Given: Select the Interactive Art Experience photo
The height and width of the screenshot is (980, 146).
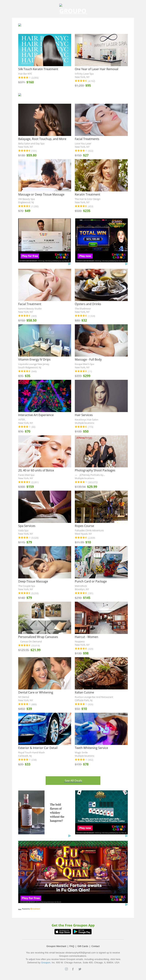Looking at the screenshot, I should click(x=45, y=396).
